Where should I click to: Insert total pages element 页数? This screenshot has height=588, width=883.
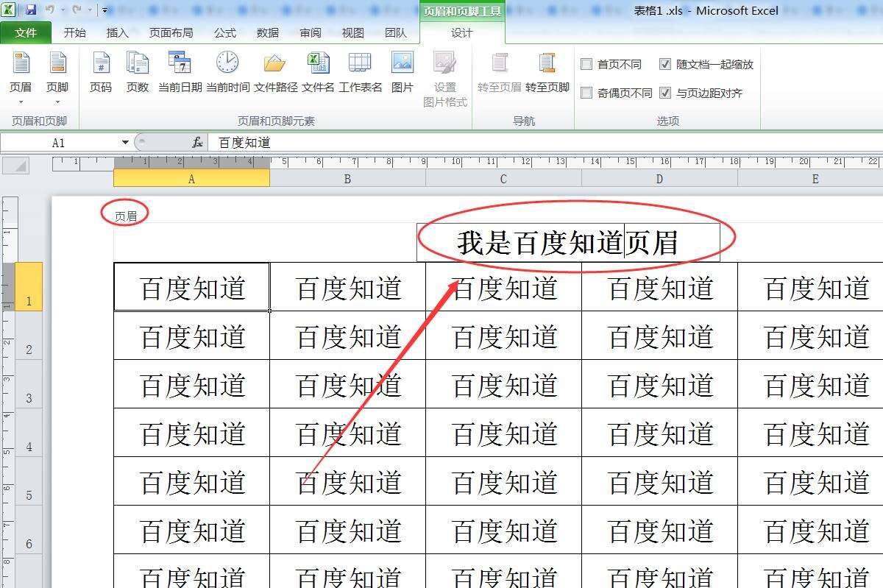(x=138, y=72)
